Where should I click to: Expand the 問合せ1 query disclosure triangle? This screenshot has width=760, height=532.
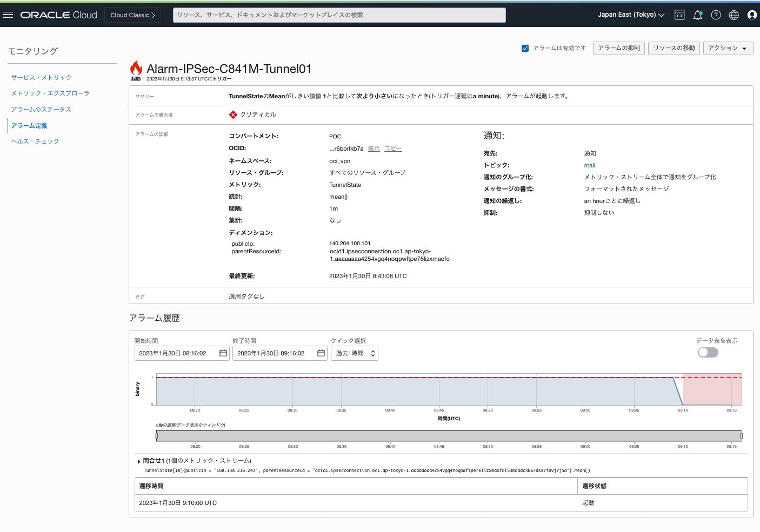139,461
